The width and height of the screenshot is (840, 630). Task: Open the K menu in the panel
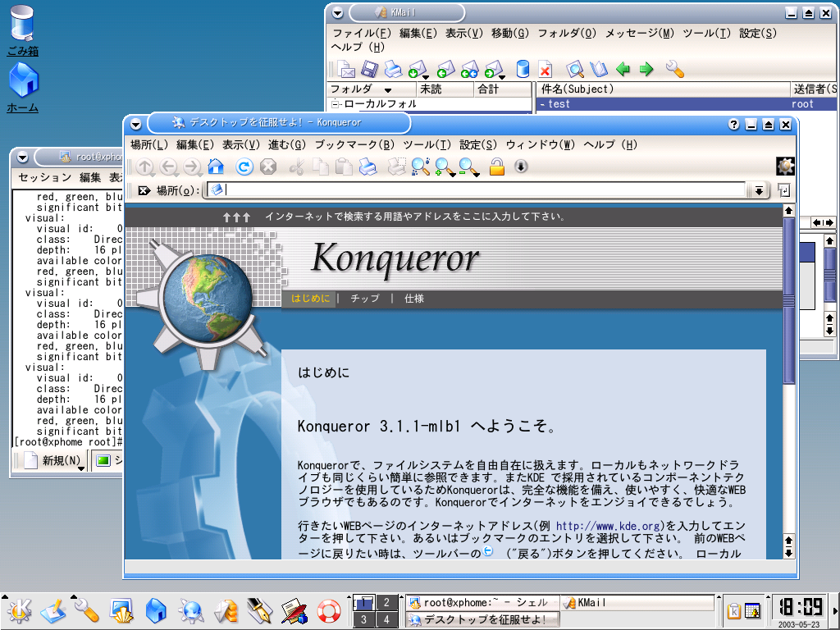pos(19,610)
